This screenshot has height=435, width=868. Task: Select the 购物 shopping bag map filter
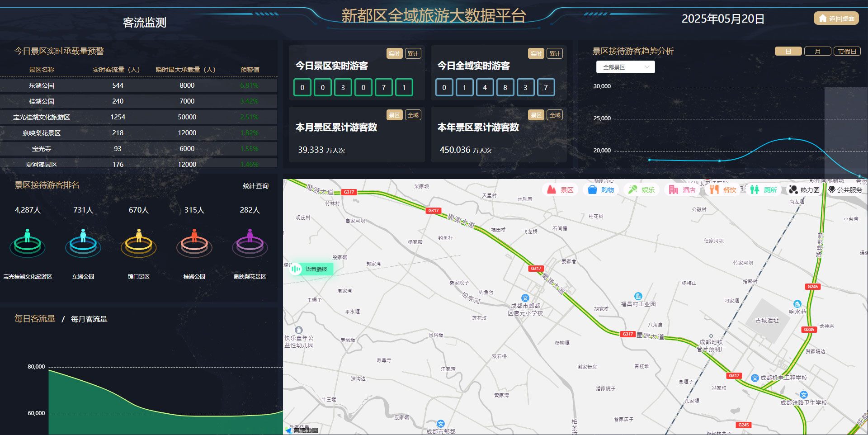(592, 190)
